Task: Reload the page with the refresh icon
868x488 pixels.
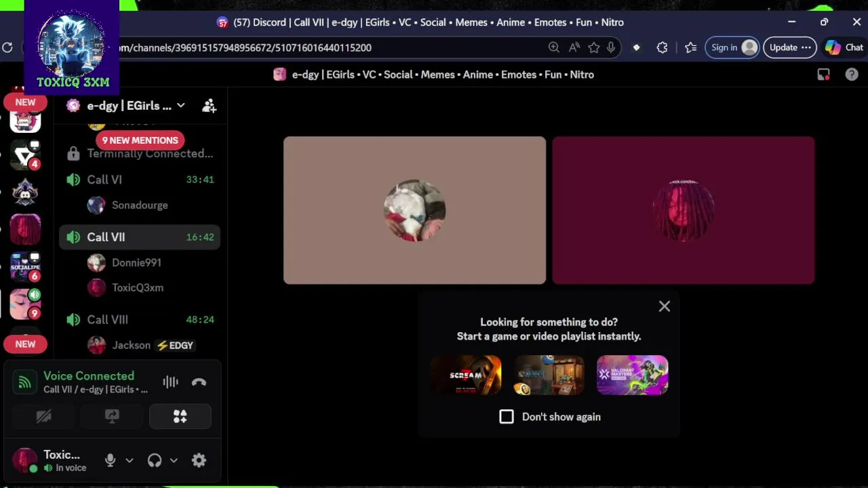Action: 7,47
